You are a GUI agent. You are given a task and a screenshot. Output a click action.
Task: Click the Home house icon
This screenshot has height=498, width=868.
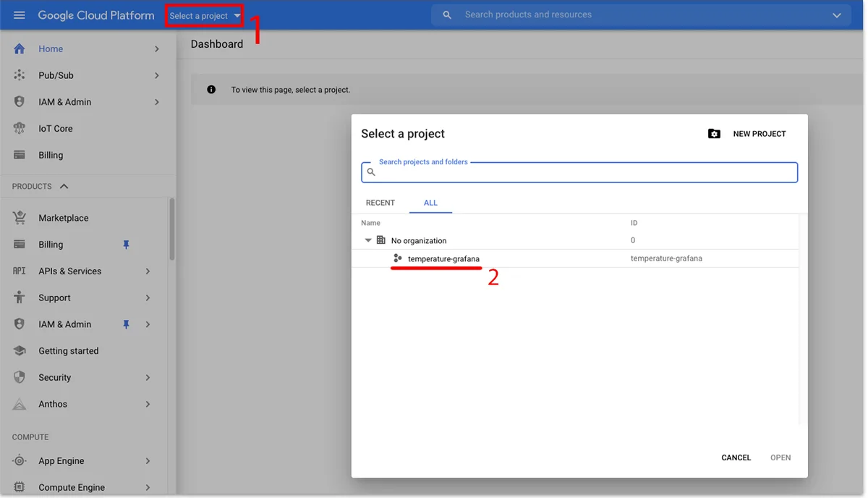20,48
